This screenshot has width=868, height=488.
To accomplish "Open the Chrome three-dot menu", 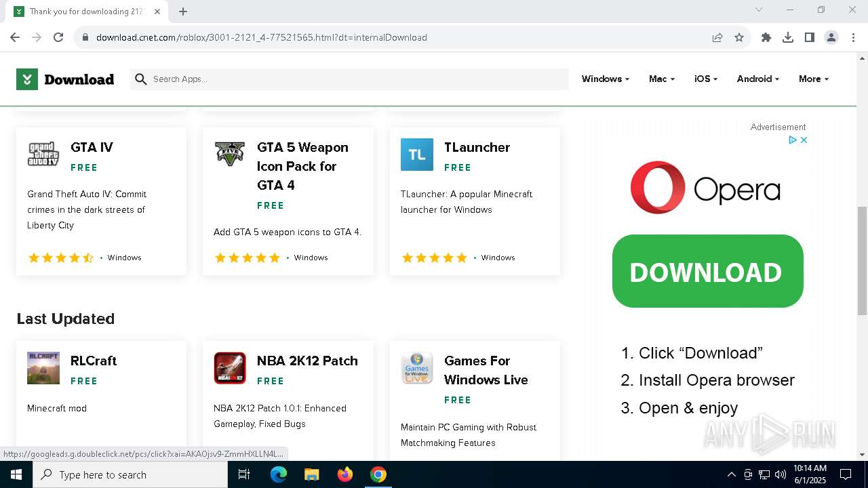I will 852,37.
